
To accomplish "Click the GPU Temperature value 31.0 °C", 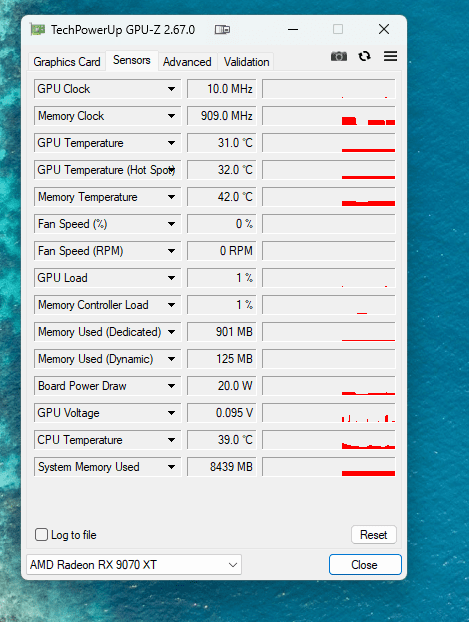I will 222,143.
